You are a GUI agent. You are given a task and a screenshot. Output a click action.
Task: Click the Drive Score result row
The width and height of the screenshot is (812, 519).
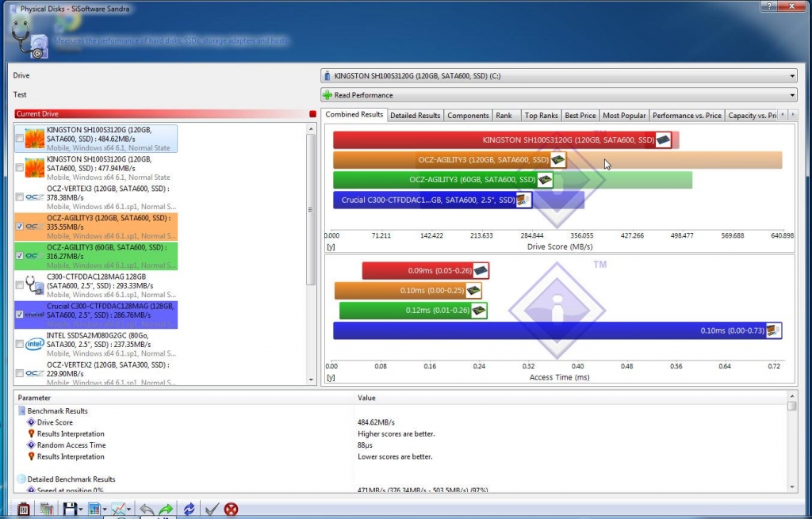point(55,422)
